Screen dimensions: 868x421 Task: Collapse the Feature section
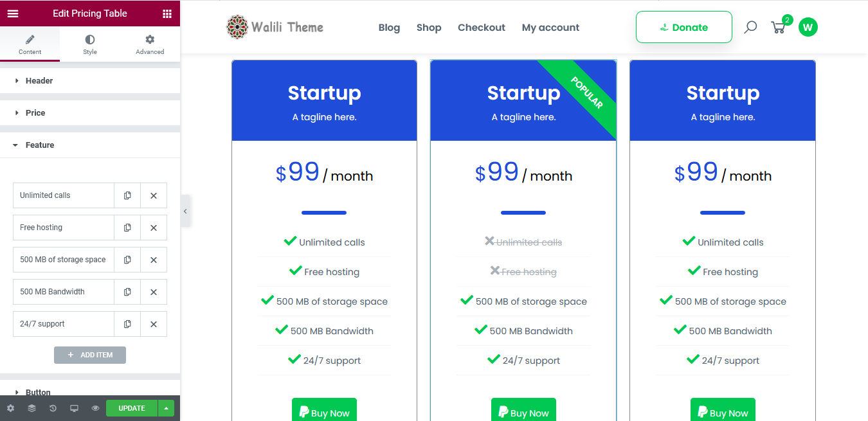pyautogui.click(x=39, y=145)
